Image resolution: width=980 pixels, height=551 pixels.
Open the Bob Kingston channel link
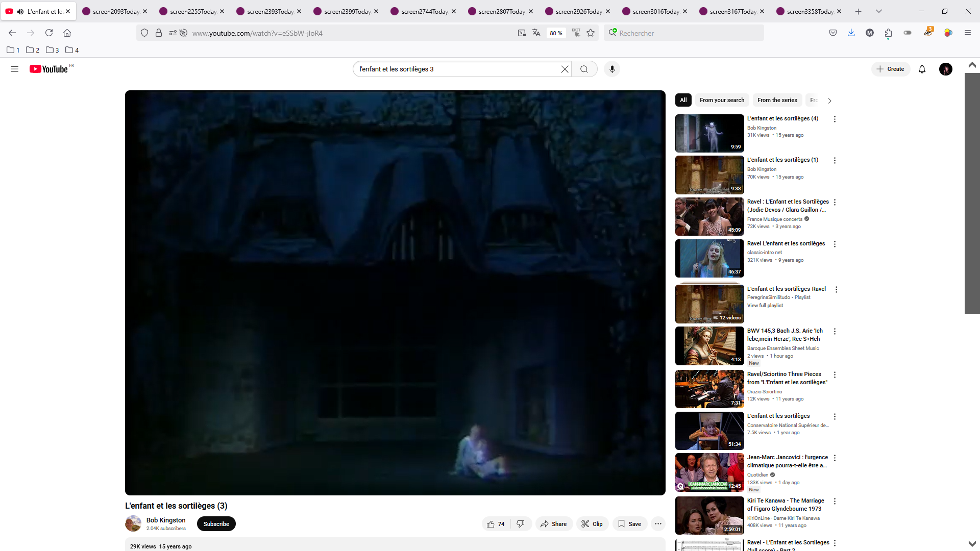click(x=166, y=520)
